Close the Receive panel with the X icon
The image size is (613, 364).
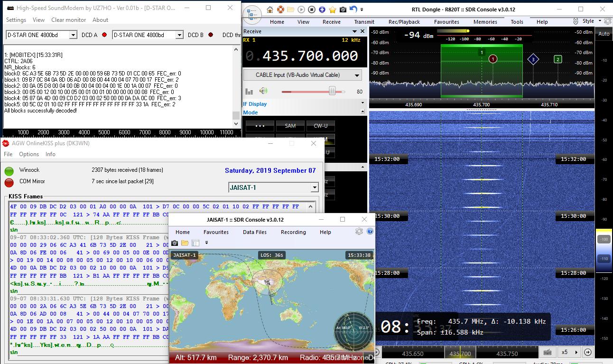click(x=363, y=31)
